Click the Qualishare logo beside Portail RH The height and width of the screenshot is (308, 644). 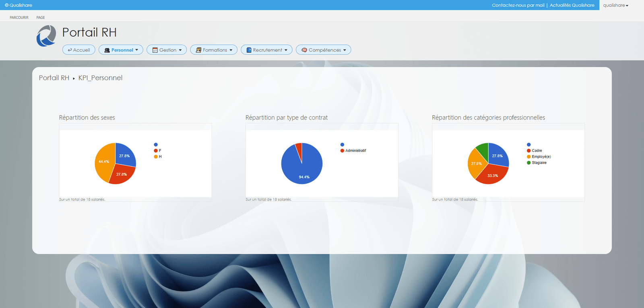click(x=46, y=36)
